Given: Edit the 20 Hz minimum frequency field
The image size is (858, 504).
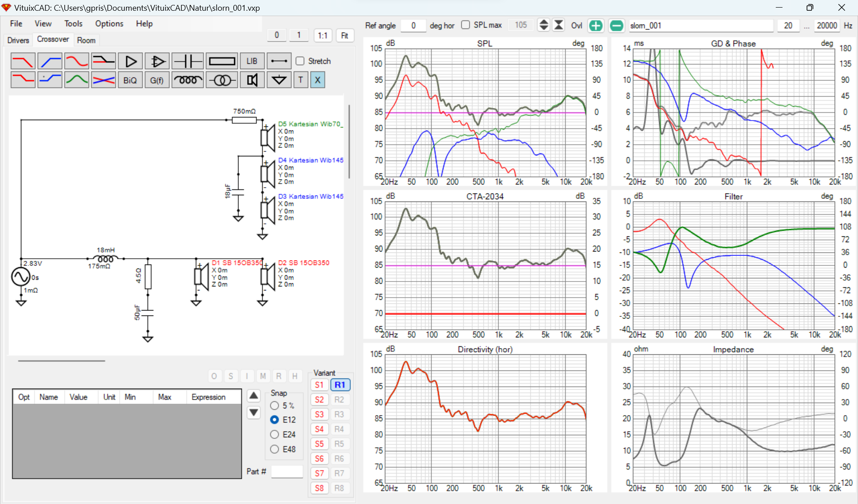Looking at the screenshot, I should pyautogui.click(x=788, y=25).
